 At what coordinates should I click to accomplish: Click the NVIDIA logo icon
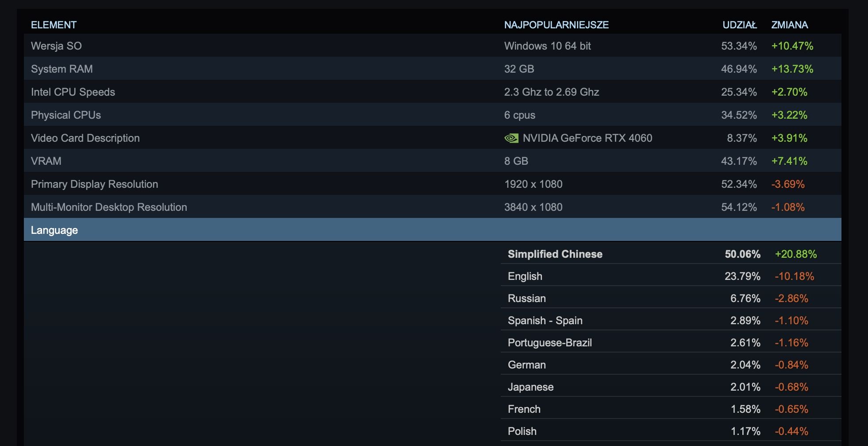[511, 138]
